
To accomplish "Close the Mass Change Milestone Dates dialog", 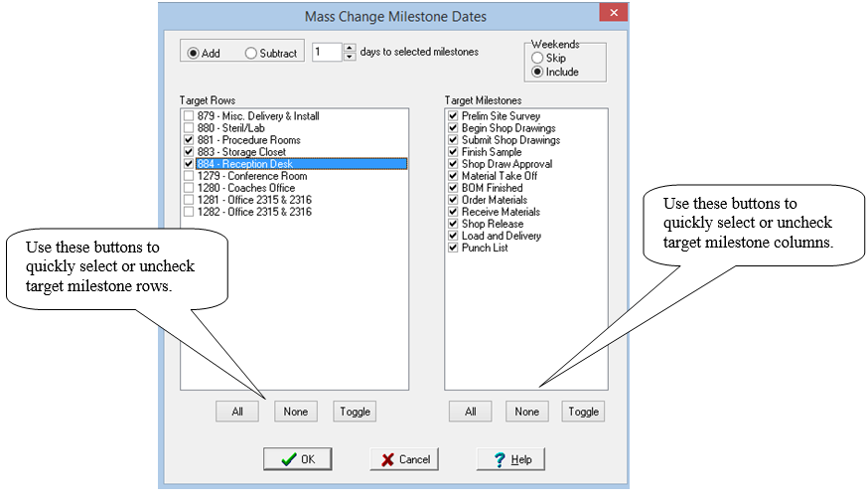I will coord(613,13).
